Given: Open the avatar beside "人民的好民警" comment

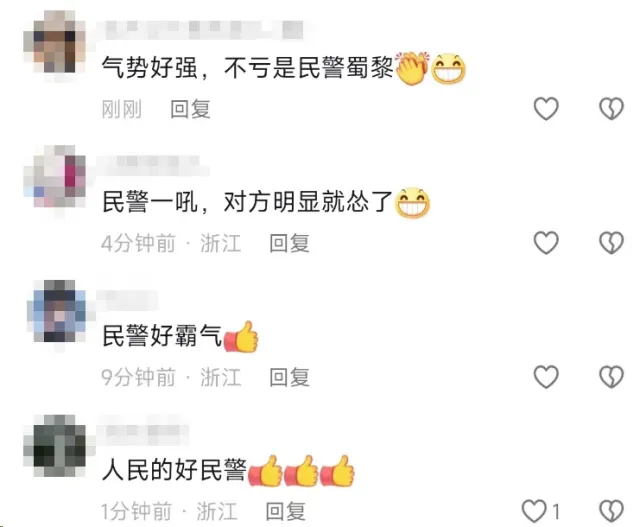Looking at the screenshot, I should (55, 445).
